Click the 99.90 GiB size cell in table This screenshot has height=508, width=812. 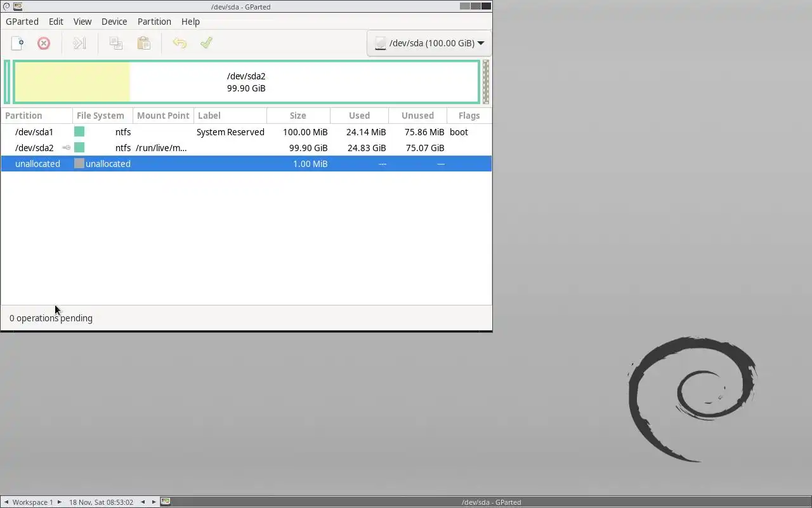tap(308, 148)
